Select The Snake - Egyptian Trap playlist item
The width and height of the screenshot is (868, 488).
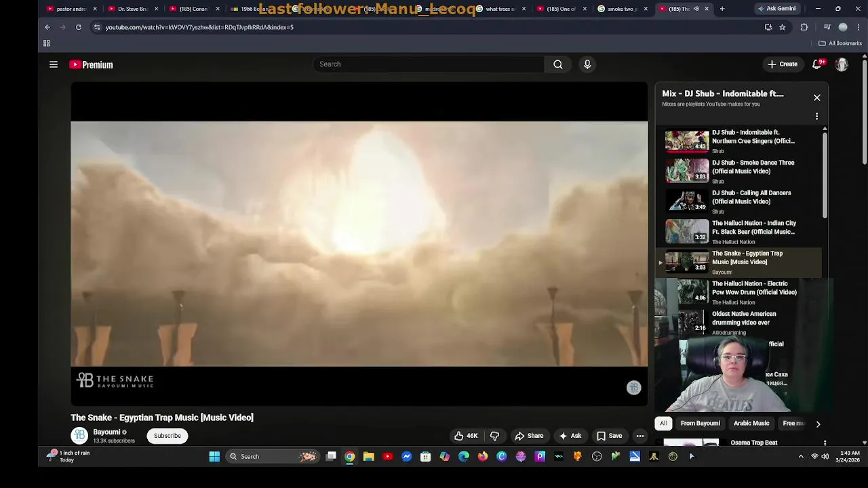[739, 262]
